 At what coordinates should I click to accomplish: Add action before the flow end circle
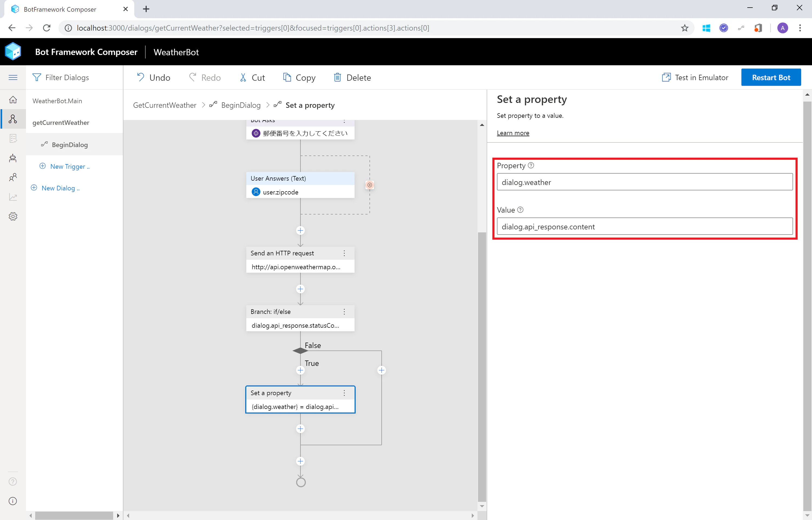click(x=300, y=461)
